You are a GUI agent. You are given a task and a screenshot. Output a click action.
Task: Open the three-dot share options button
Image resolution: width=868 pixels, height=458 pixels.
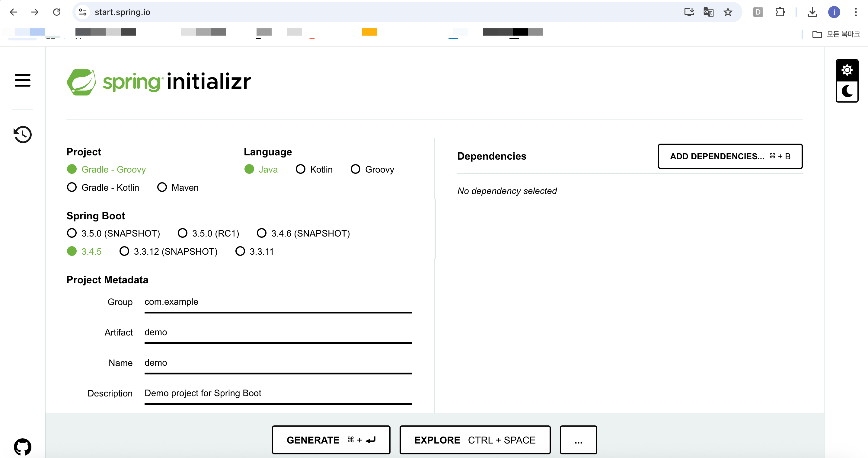[578, 440]
